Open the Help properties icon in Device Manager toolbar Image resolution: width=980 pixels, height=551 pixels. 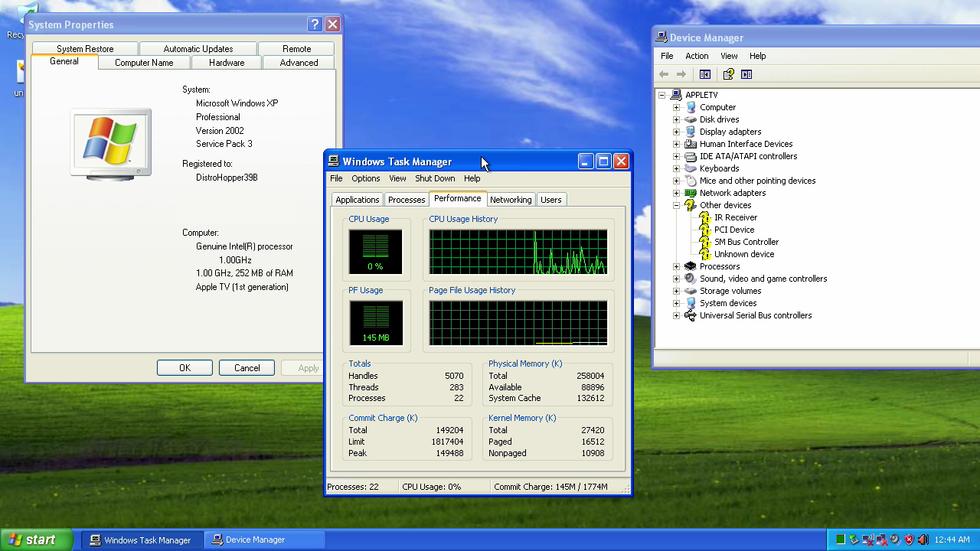pyautogui.click(x=728, y=74)
